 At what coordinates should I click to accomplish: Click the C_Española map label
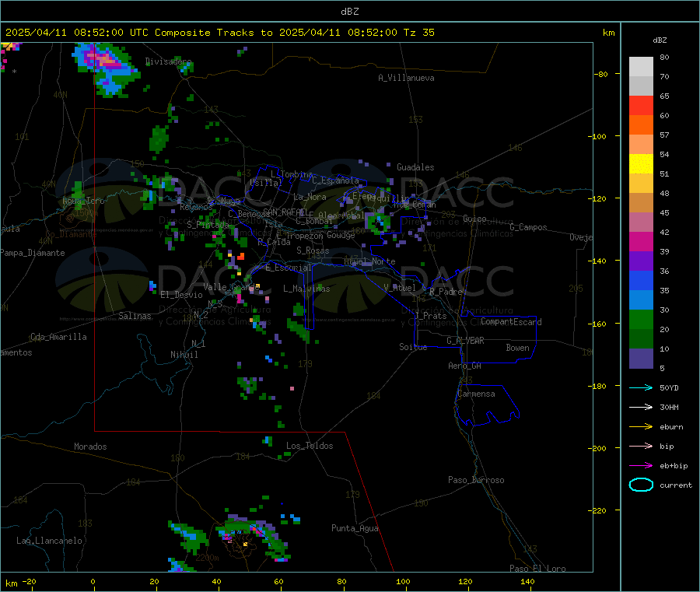click(335, 180)
